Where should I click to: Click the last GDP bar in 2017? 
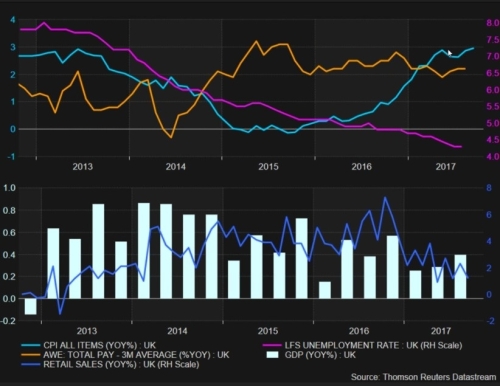click(x=460, y=277)
